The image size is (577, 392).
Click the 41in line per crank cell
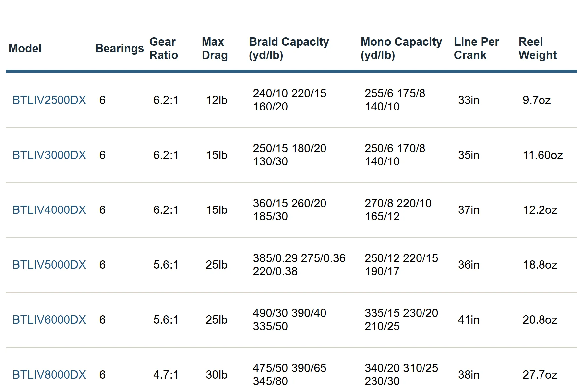coord(469,320)
